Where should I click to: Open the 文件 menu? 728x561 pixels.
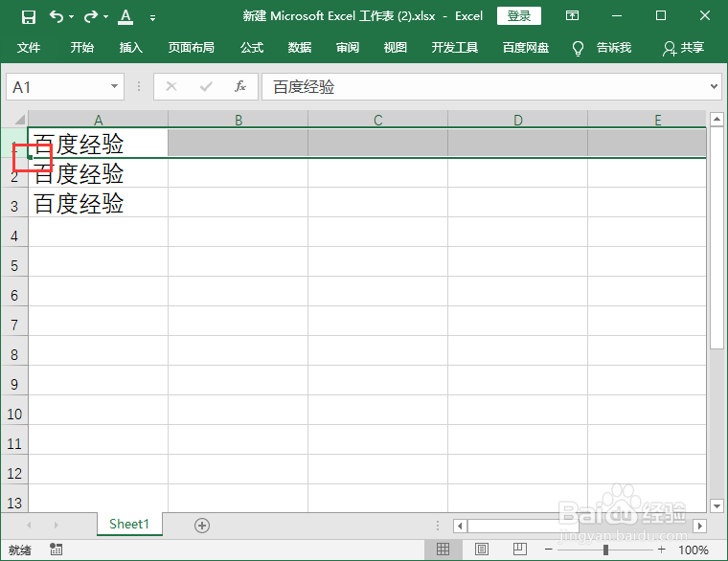click(29, 47)
